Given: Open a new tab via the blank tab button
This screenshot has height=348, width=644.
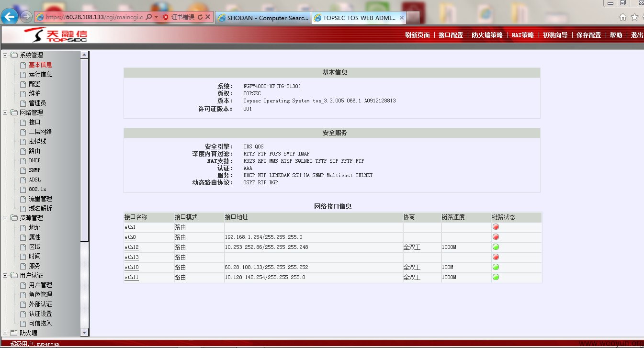Looking at the screenshot, I should click(x=413, y=18).
